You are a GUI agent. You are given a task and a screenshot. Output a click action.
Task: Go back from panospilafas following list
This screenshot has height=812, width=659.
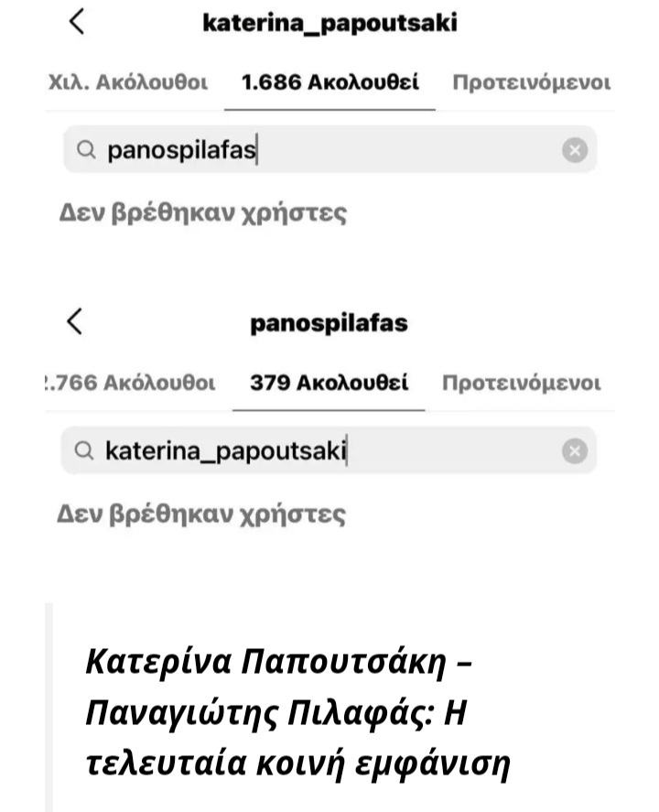(75, 321)
